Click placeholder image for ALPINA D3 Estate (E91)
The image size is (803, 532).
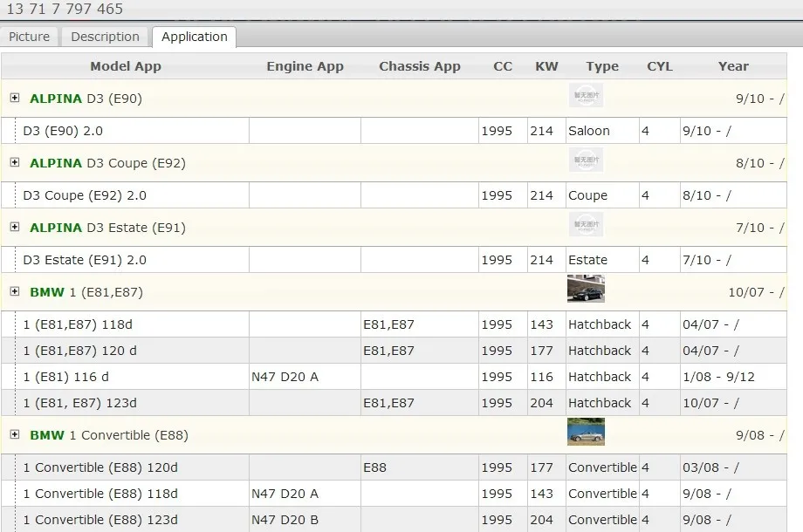click(586, 224)
